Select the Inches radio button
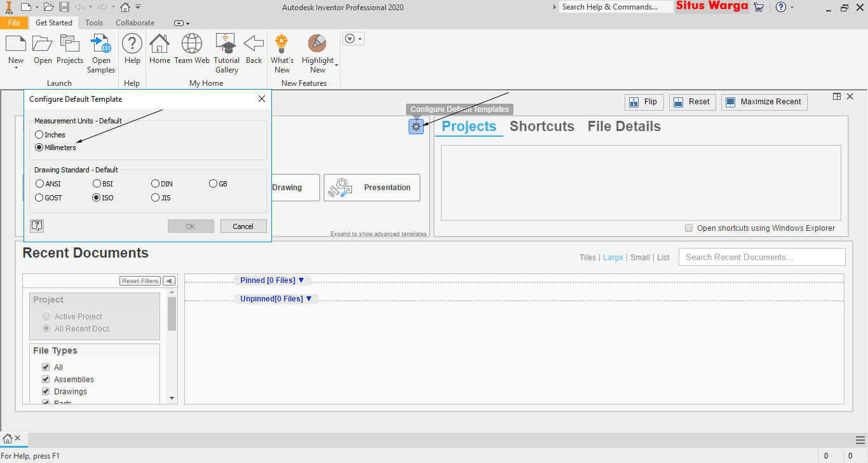Screen dimensions: 868x463 [x=39, y=135]
